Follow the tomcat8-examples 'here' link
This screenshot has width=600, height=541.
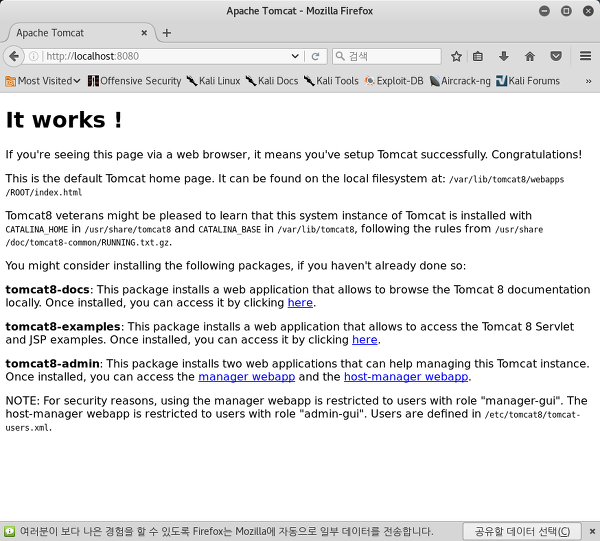click(x=365, y=340)
